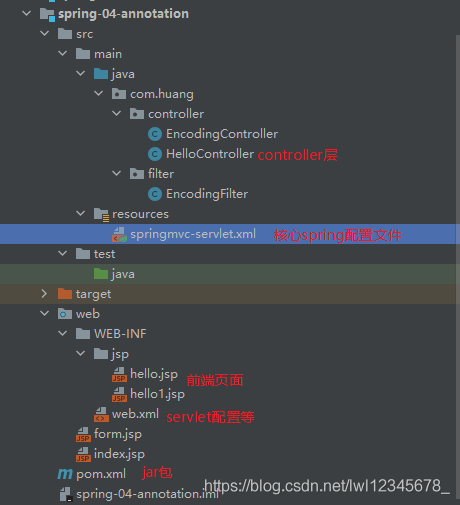Select hello1.jsp file name
460x505 pixels.
point(157,394)
